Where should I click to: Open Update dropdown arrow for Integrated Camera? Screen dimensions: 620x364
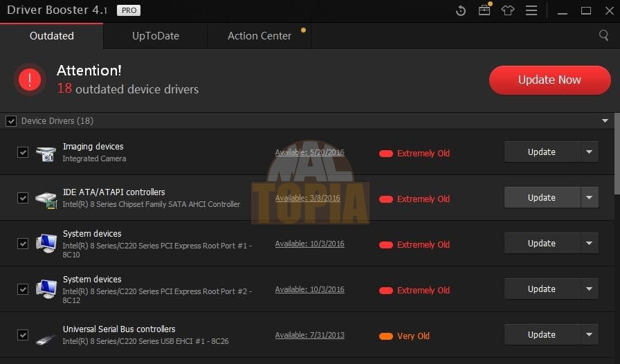[589, 152]
